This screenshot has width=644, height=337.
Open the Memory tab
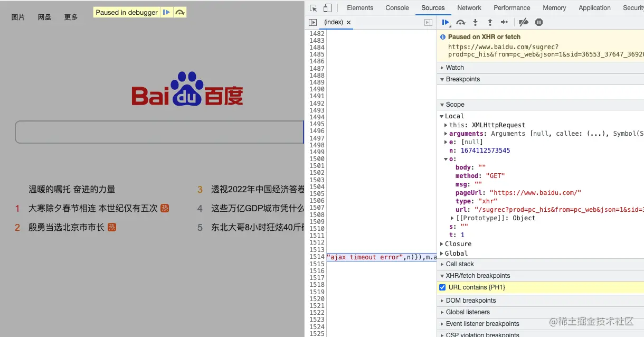click(x=554, y=8)
